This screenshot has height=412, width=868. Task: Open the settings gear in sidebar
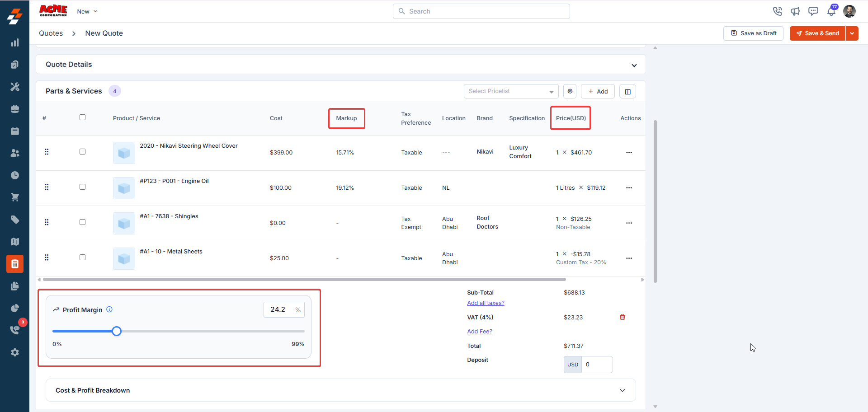click(15, 352)
